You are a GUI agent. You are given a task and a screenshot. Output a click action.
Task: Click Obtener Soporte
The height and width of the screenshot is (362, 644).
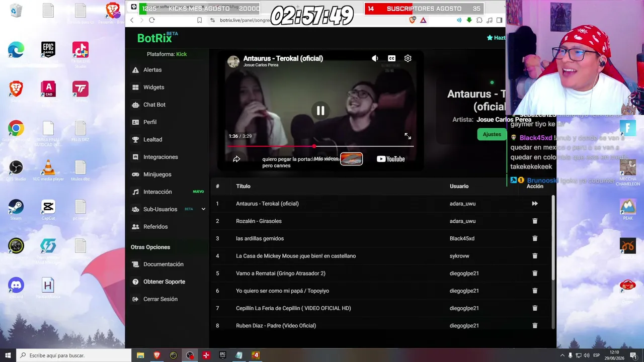tap(164, 282)
